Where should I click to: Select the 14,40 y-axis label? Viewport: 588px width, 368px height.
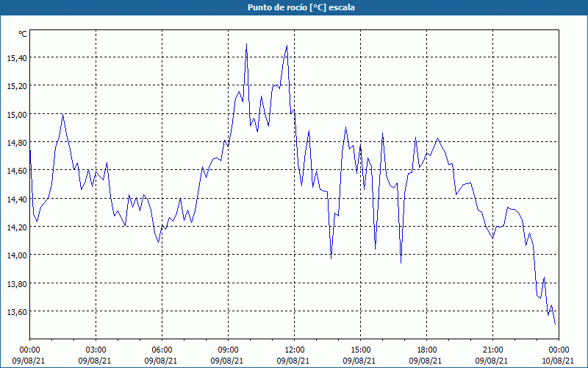(17, 199)
